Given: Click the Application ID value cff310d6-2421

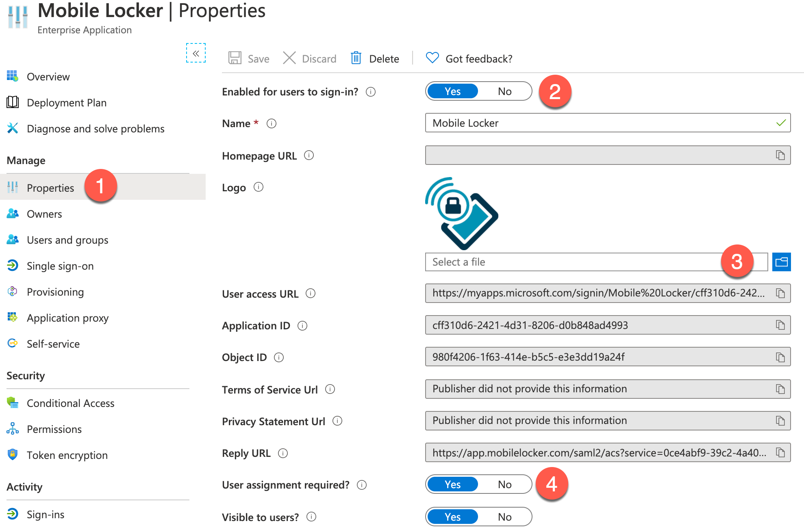Looking at the screenshot, I should pyautogui.click(x=530, y=325).
